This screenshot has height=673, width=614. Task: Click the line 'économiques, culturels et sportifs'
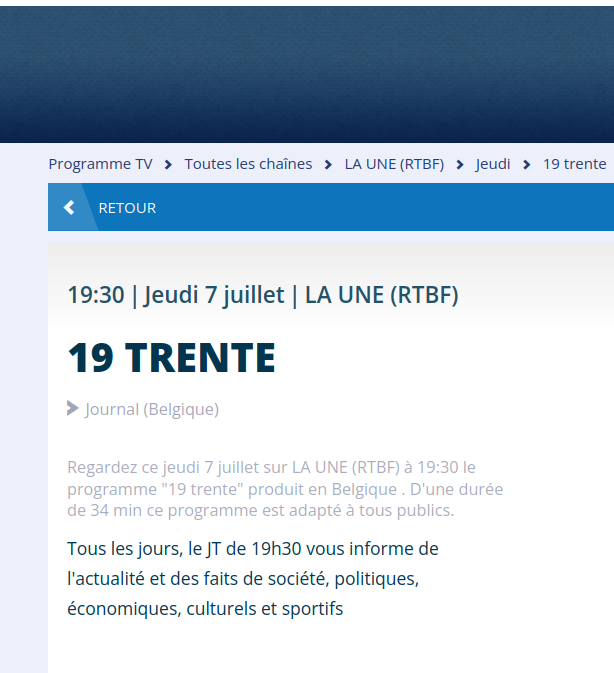[x=205, y=609]
